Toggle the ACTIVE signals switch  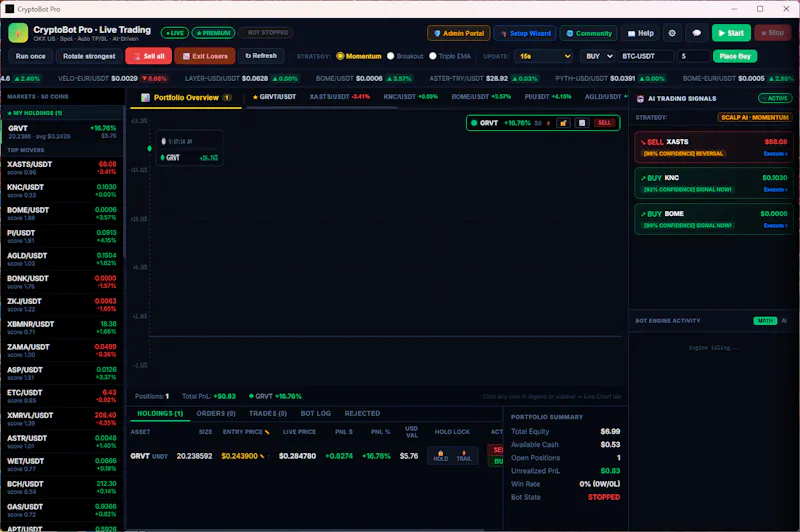tap(775, 98)
